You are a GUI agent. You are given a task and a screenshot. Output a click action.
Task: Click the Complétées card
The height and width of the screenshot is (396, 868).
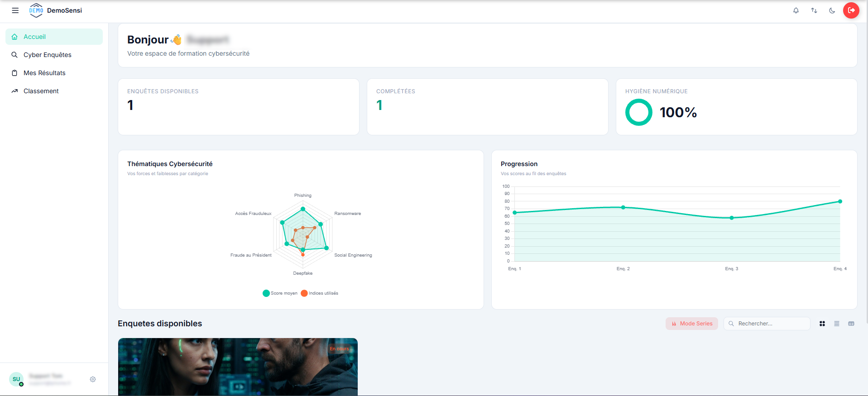[x=488, y=107]
